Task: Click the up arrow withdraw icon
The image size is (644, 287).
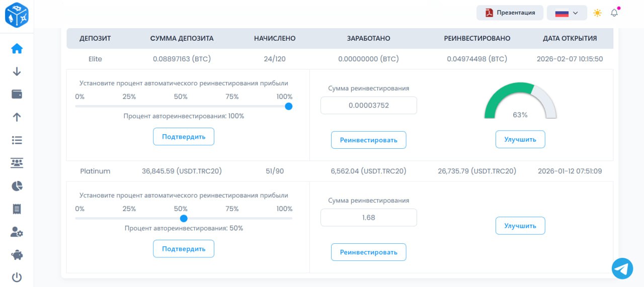Action: [x=17, y=117]
